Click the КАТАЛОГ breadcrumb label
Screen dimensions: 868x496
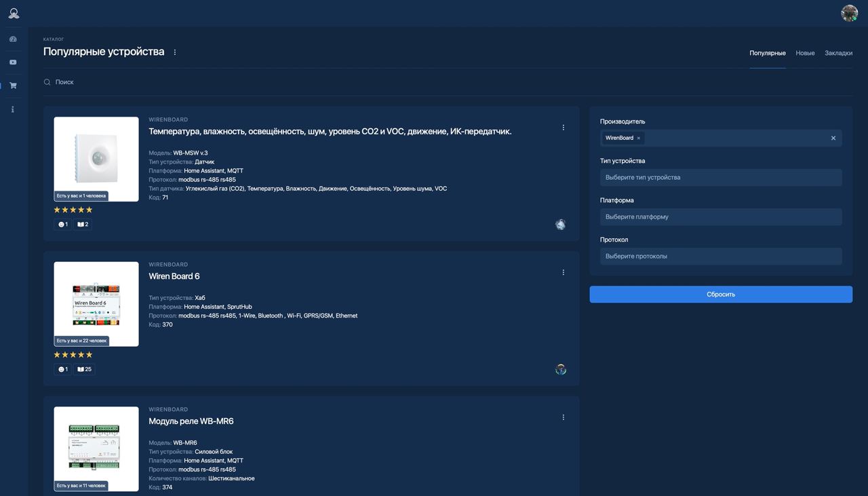coord(54,39)
